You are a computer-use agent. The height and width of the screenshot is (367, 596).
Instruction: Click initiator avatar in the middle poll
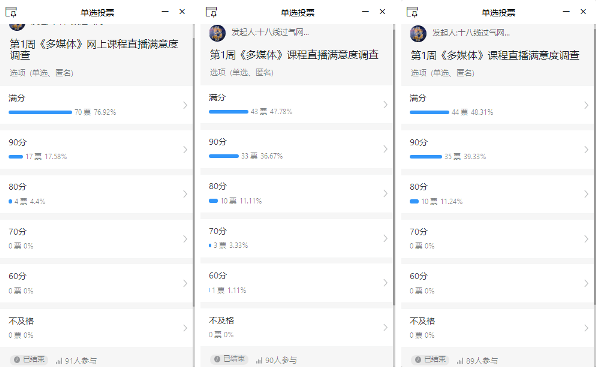click(x=217, y=33)
